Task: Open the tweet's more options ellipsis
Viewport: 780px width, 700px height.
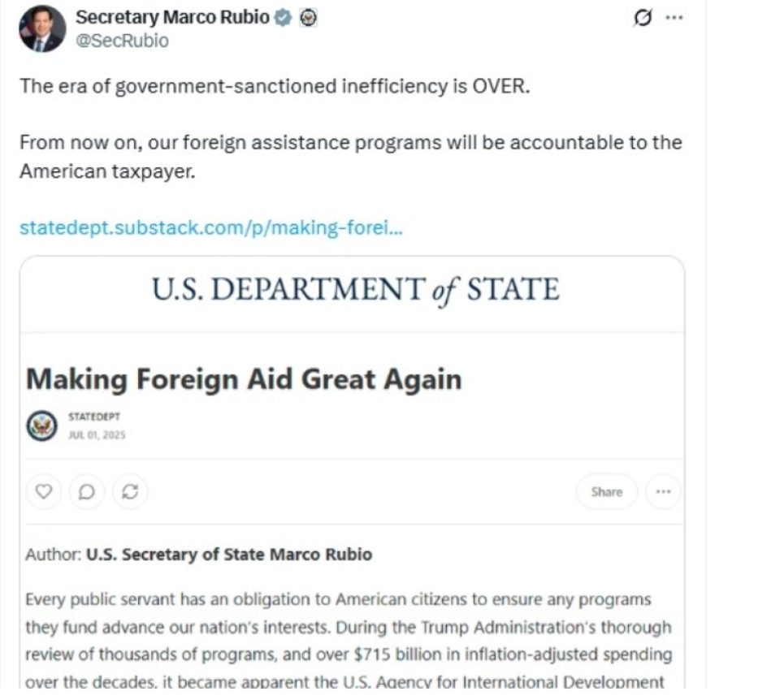Action: coord(674,18)
